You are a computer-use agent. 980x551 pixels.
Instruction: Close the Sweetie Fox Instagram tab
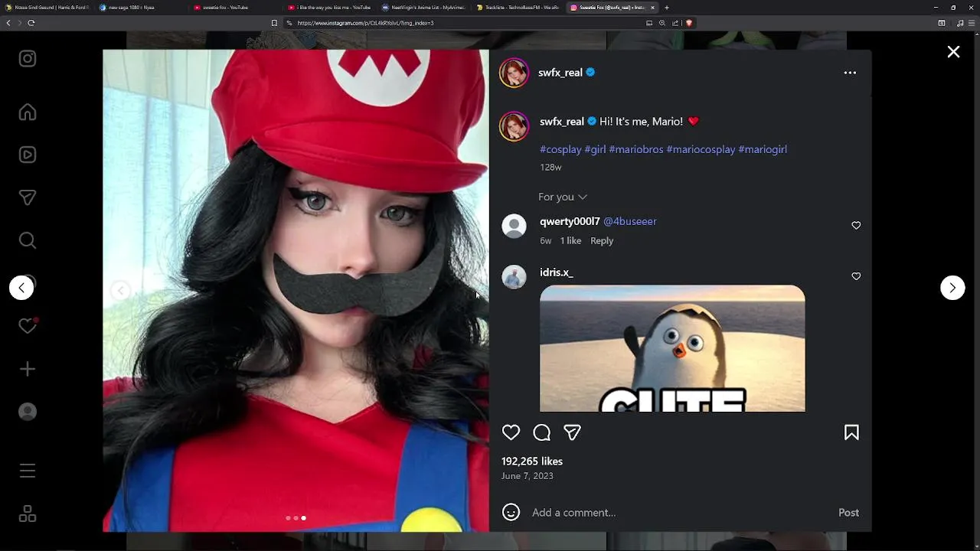[652, 8]
